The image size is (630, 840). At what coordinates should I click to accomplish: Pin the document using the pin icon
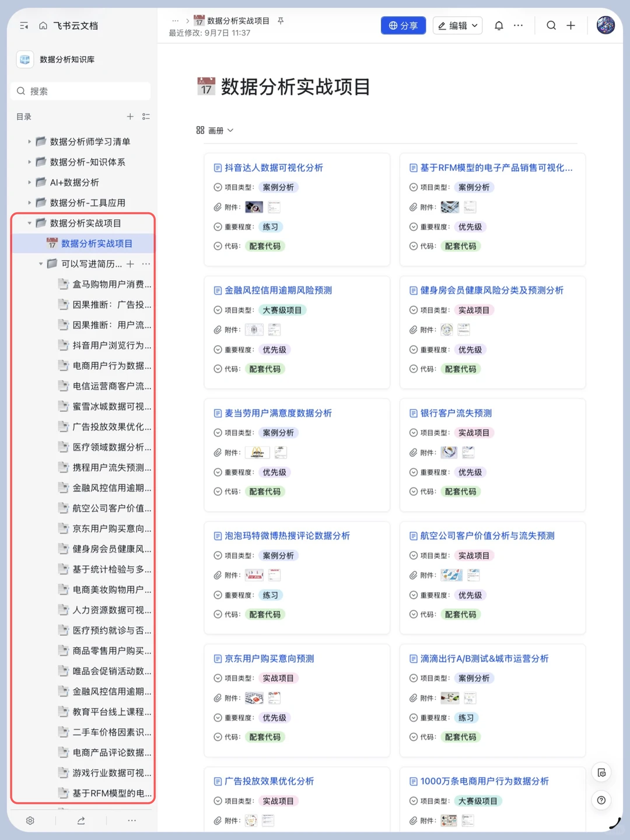[281, 20]
